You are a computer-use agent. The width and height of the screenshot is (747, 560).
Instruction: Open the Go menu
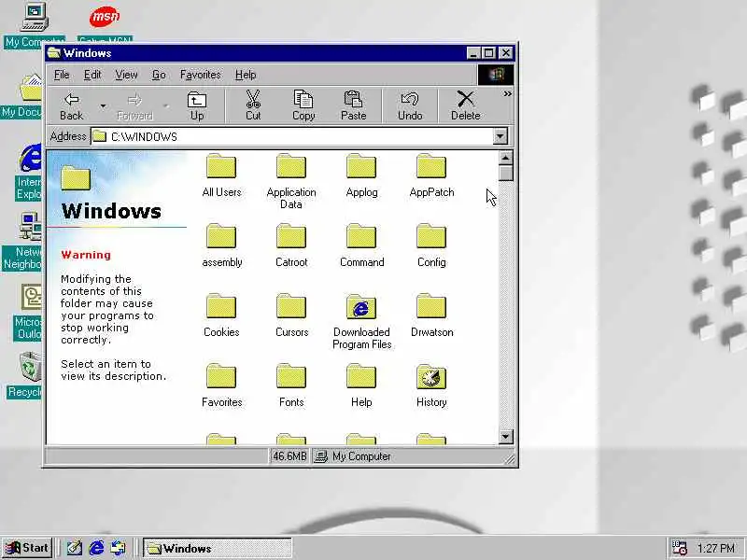(x=159, y=75)
